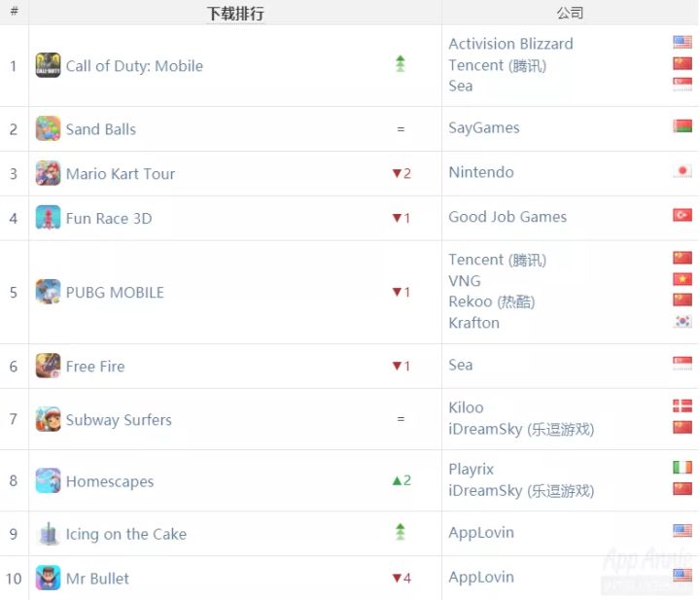Open the Playrix company link
Image resolution: width=700 pixels, height=600 pixels.
(471, 469)
